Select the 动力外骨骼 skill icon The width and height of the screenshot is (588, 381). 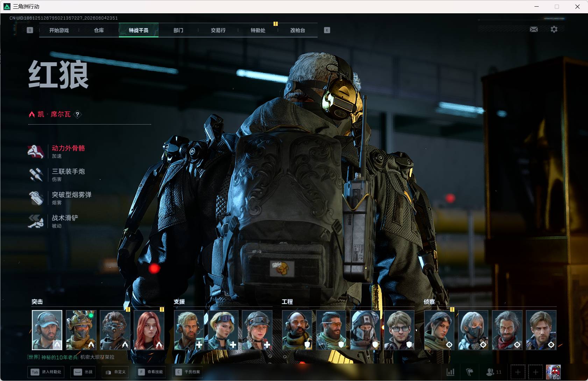coord(36,151)
